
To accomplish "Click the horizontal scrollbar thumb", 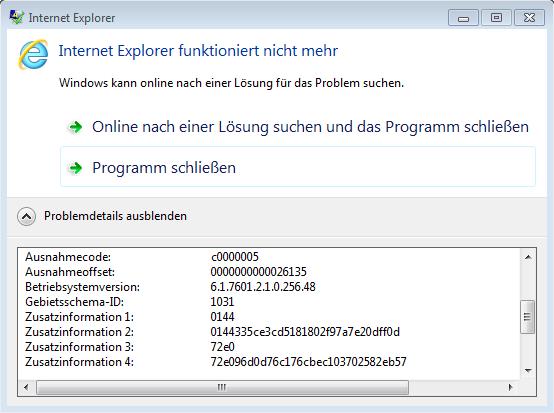I will 222,388.
